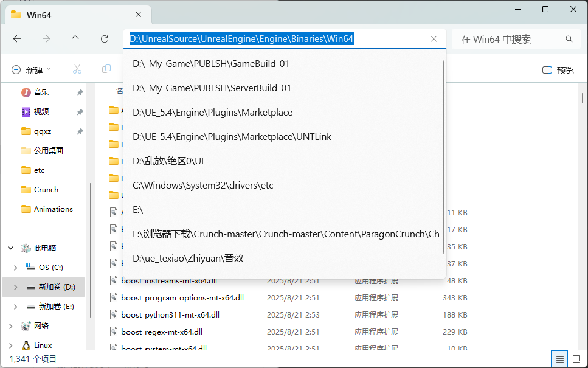Open a new tab with plus button
Viewport: 588px width, 368px height.
165,15
